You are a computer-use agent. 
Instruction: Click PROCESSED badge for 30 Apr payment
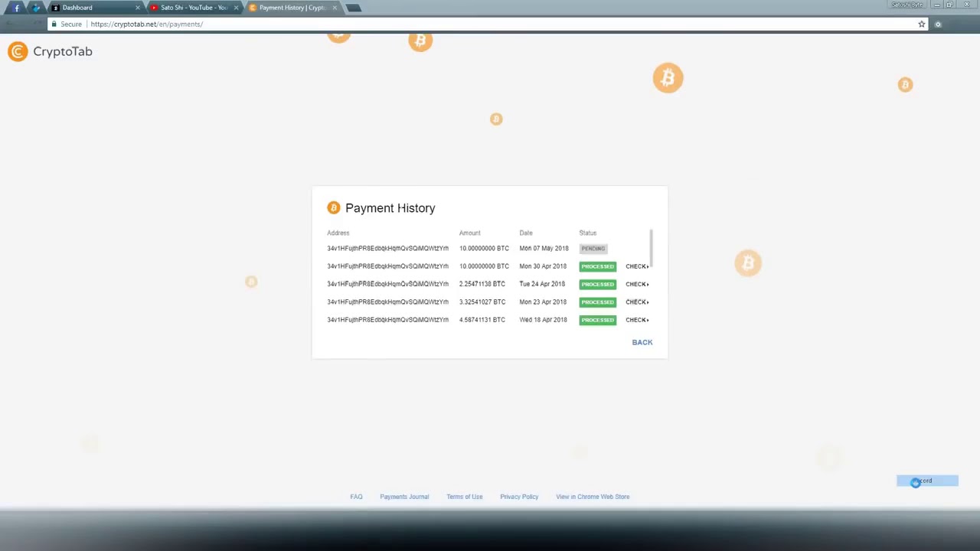[x=598, y=266]
